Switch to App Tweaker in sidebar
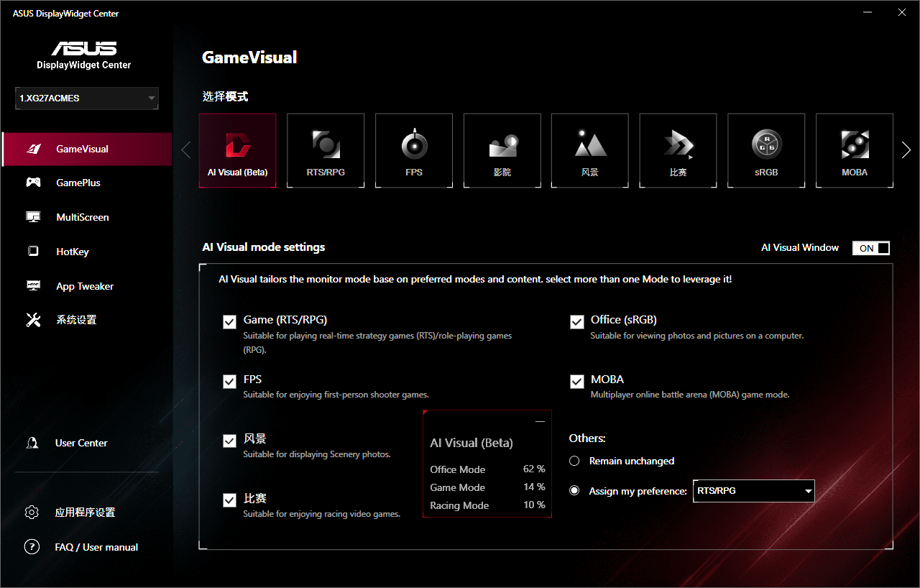Viewport: 920px width, 588px height. 87,286
